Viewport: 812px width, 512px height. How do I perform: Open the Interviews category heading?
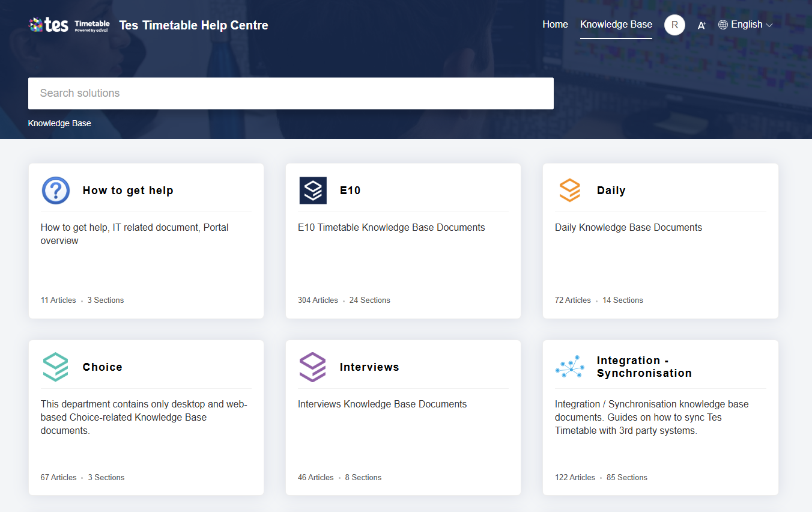coord(369,367)
